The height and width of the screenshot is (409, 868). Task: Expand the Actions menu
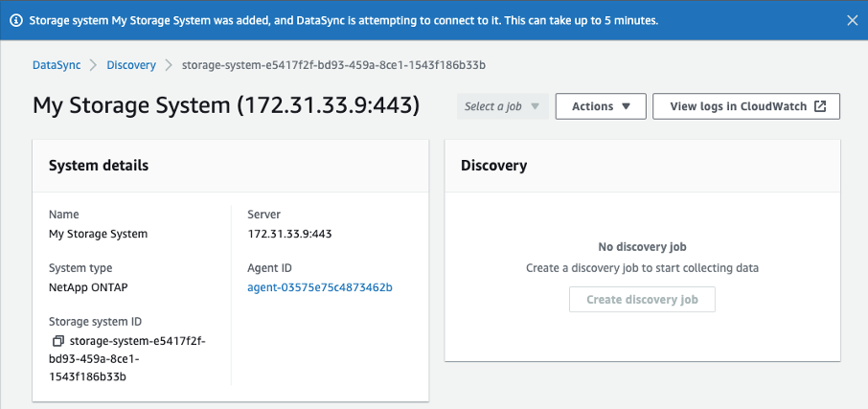click(601, 106)
